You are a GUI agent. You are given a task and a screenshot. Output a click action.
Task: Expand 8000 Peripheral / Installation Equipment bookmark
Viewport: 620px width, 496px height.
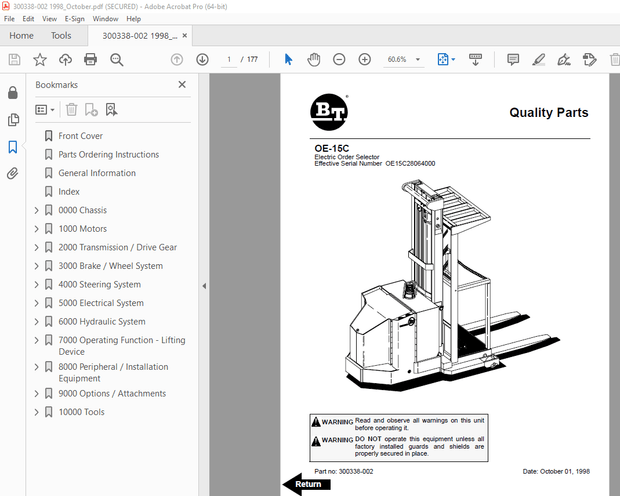(36, 367)
